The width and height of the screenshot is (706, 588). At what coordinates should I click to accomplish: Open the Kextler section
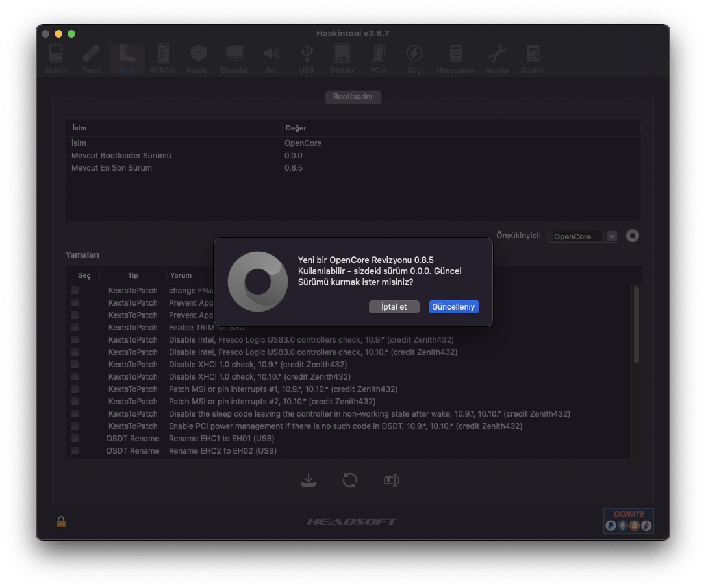pos(198,58)
